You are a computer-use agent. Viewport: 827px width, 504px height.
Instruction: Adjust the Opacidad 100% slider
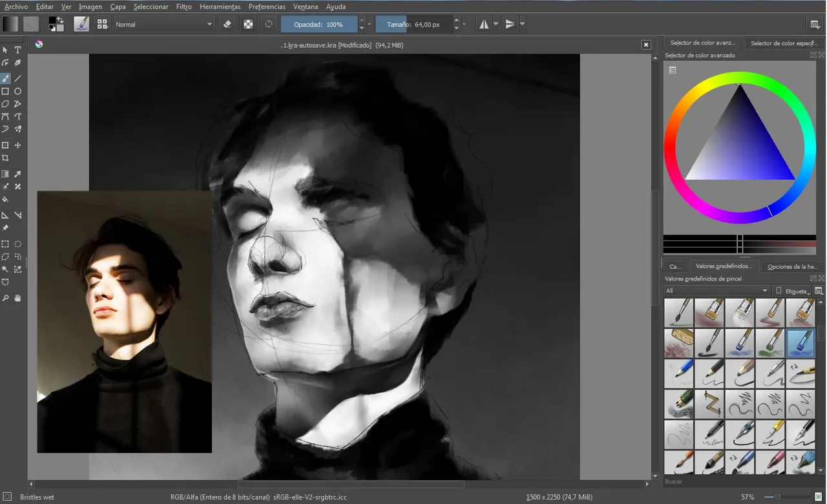(x=319, y=25)
